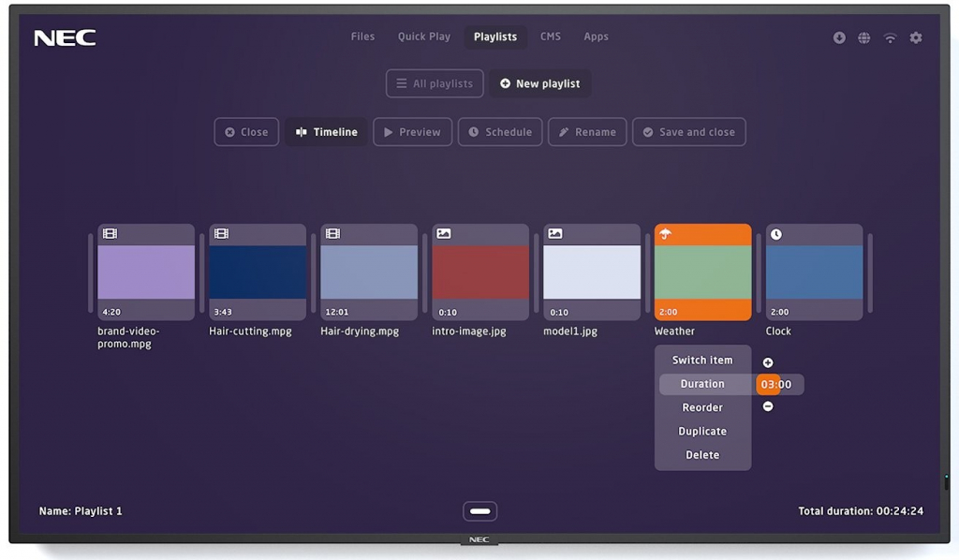Image resolution: width=959 pixels, height=560 pixels.
Task: Click the umbrella icon on Weather tile
Action: pos(666,234)
